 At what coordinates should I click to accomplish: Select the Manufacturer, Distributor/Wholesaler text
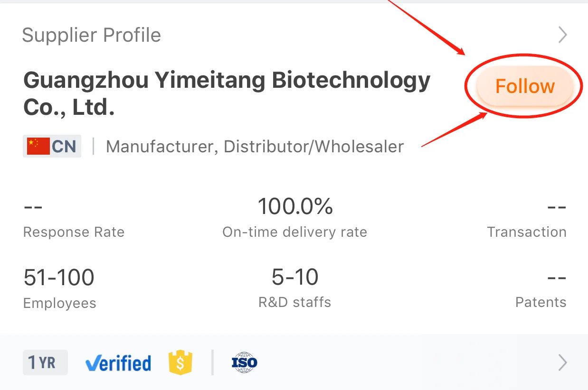(x=255, y=147)
